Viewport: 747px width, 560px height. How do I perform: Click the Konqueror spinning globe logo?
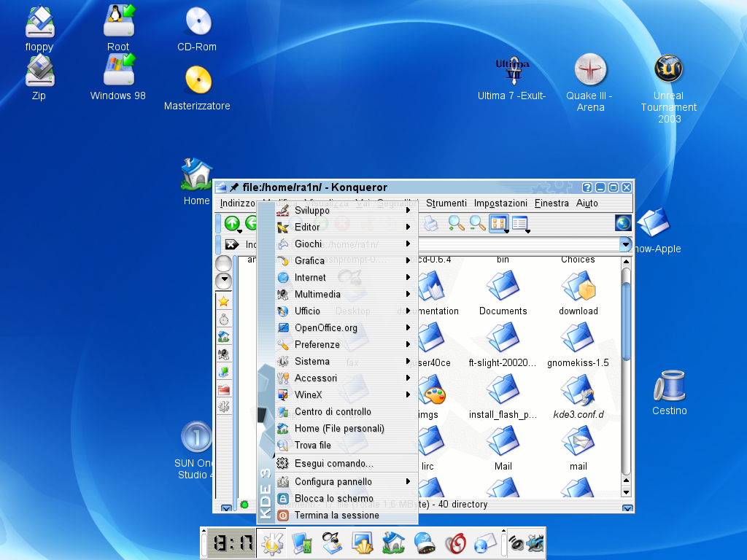click(x=623, y=223)
